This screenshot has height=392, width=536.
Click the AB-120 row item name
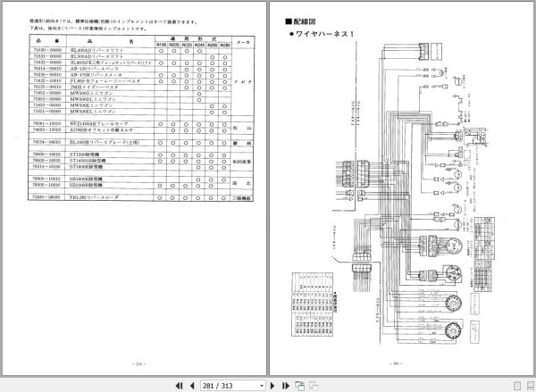point(94,69)
